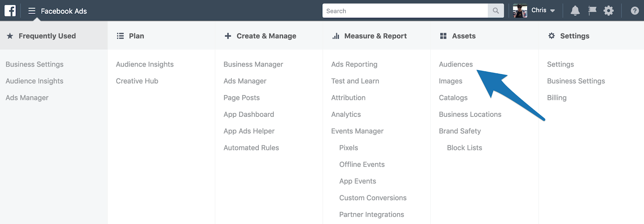Image resolution: width=644 pixels, height=224 pixels.
Task: Click the Create & Manage plus icon
Action: tap(228, 36)
